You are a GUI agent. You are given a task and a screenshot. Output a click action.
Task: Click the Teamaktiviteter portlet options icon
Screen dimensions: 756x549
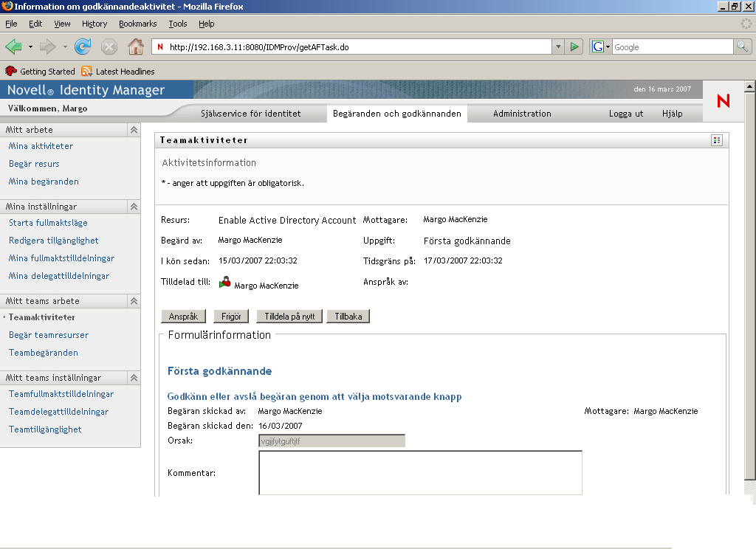pos(717,140)
